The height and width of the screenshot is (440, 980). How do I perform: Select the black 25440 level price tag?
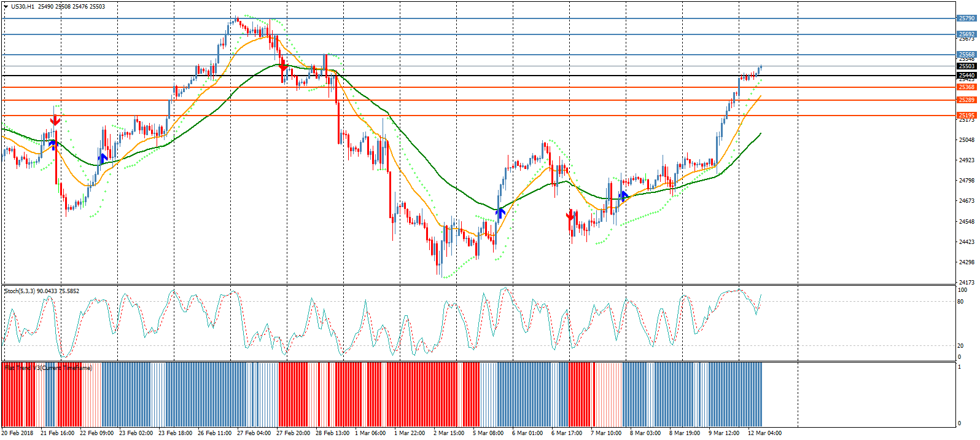966,76
